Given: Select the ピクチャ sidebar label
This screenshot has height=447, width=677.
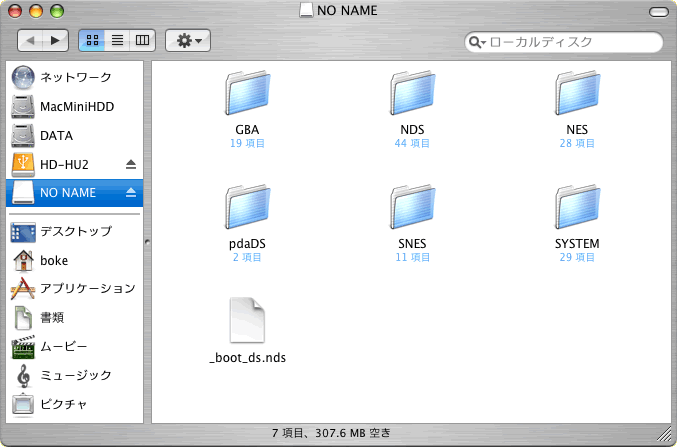Looking at the screenshot, I should point(64,405).
